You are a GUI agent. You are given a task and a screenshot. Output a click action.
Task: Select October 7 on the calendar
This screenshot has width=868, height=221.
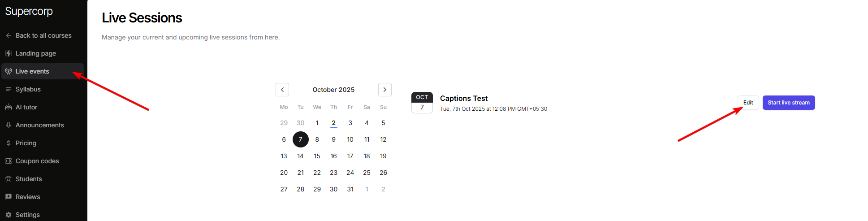click(x=301, y=139)
